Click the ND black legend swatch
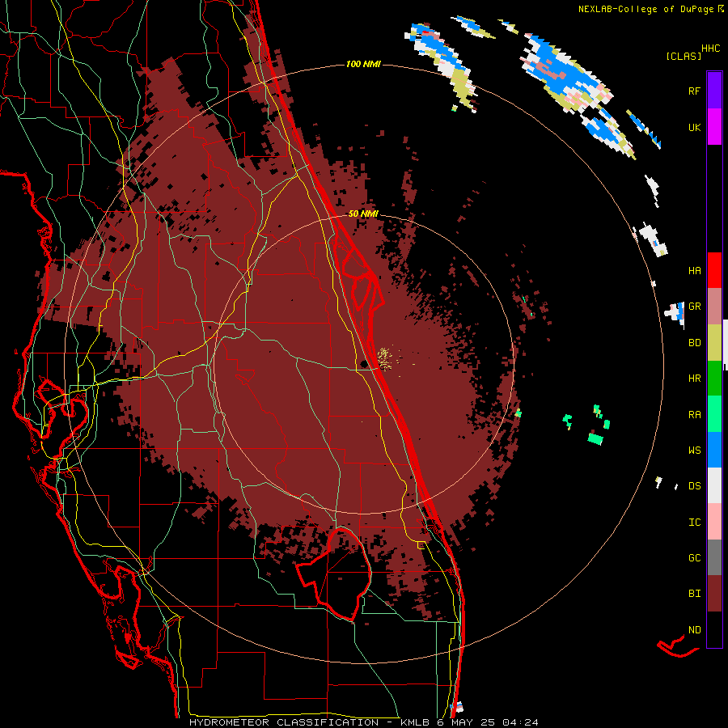728x728 pixels. click(x=714, y=629)
